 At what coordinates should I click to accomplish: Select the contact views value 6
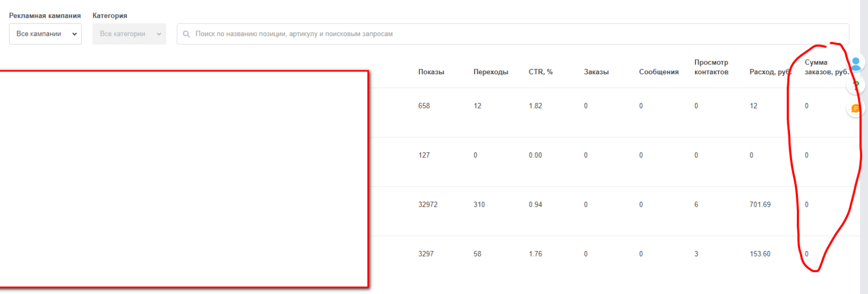click(x=697, y=204)
